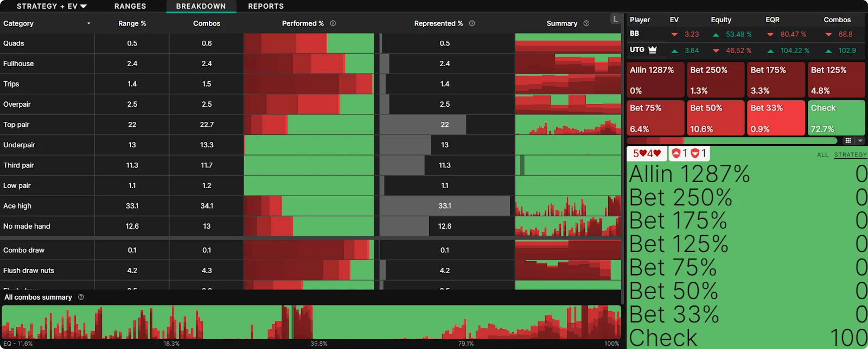Click the red shield icons chip

pos(689,153)
